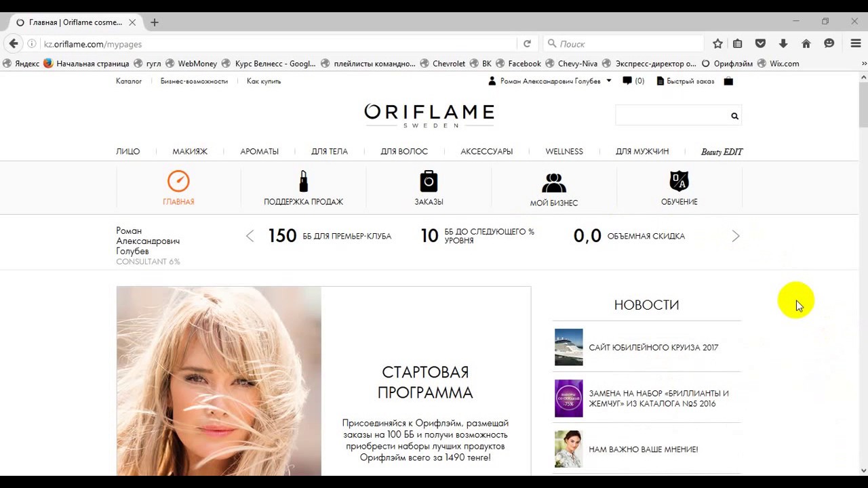Click the 0,0 Объемная скидка stat

coord(629,236)
